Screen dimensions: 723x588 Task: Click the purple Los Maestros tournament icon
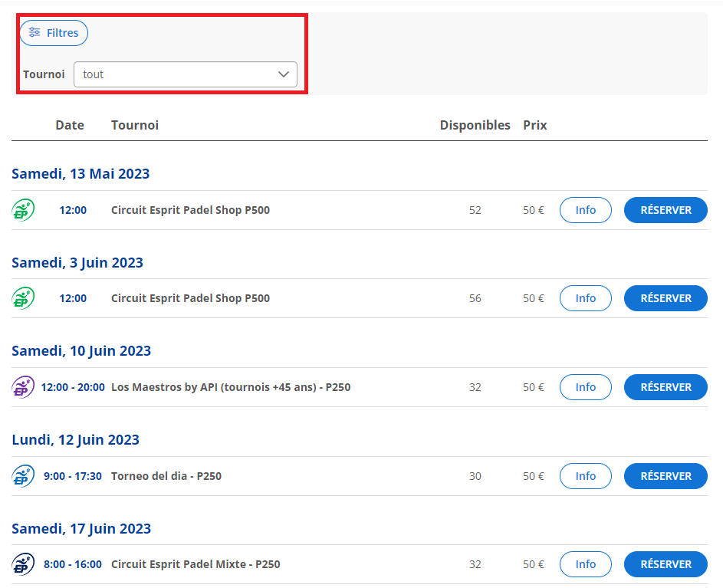(x=23, y=387)
